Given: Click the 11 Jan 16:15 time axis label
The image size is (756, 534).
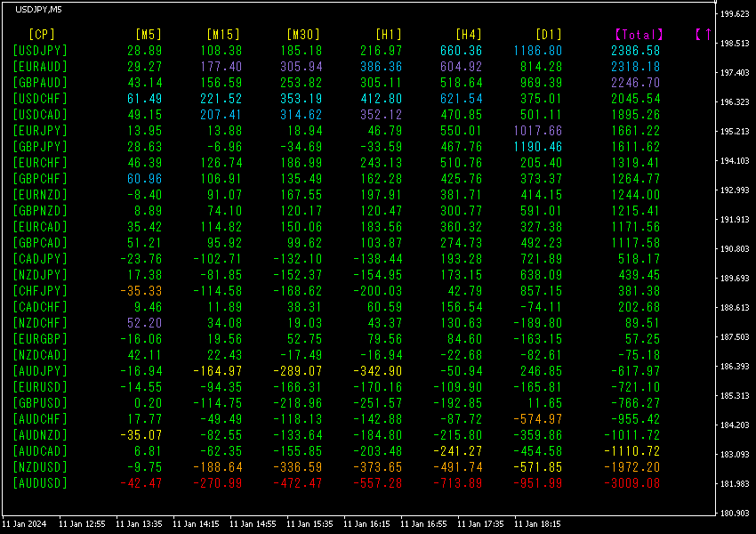Looking at the screenshot, I should tap(366, 524).
